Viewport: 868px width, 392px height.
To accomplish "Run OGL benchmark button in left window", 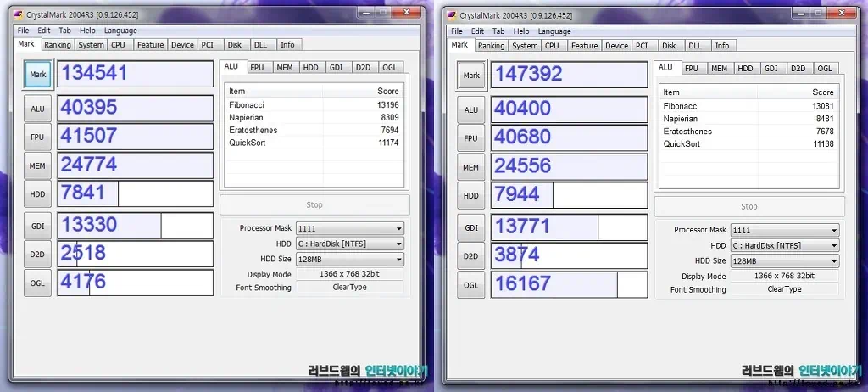I will coord(37,283).
